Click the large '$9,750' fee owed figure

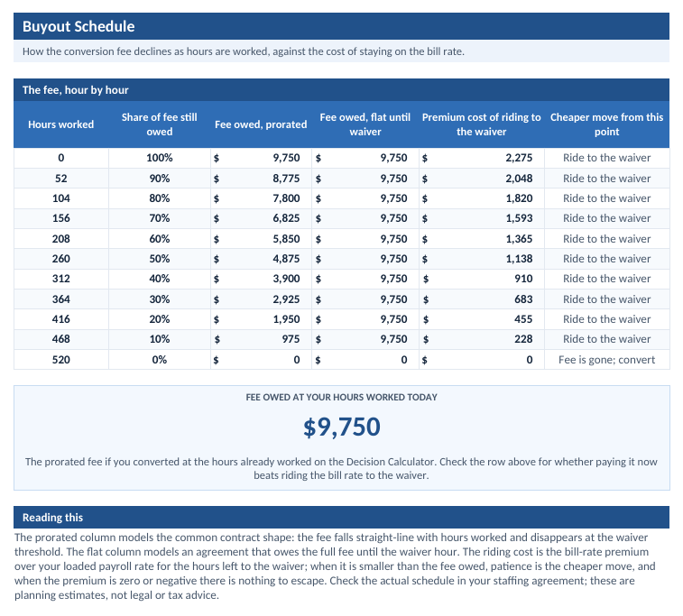(341, 428)
